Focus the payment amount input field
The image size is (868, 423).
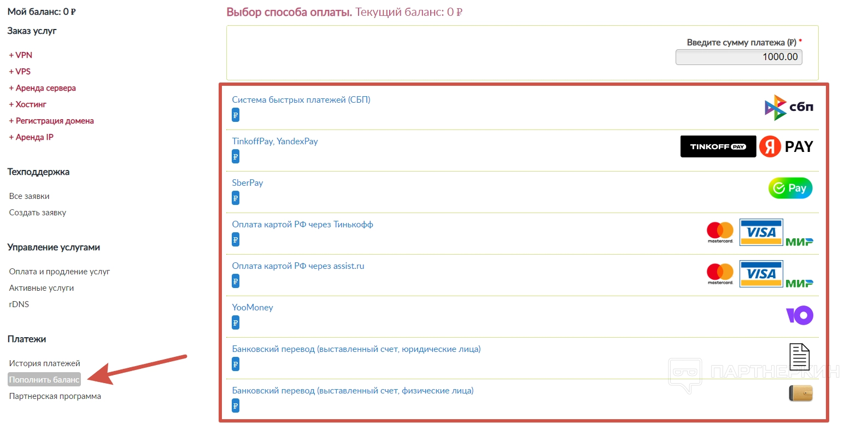(x=739, y=57)
